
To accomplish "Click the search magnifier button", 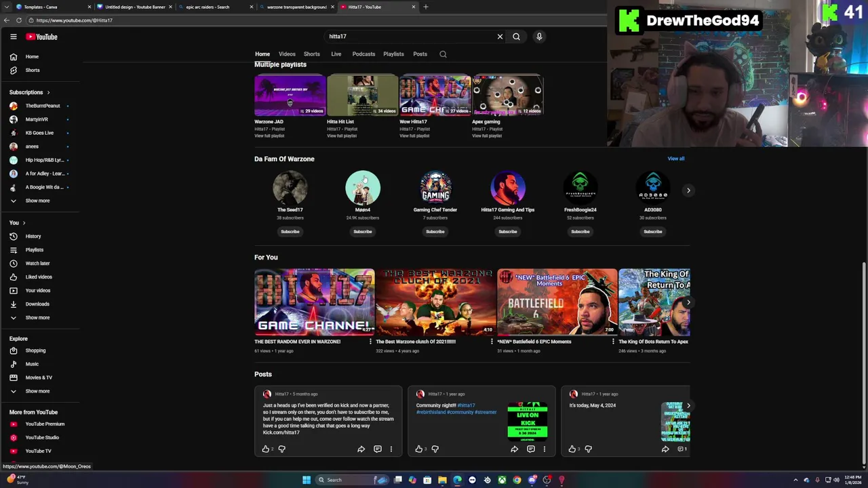I will tap(516, 37).
